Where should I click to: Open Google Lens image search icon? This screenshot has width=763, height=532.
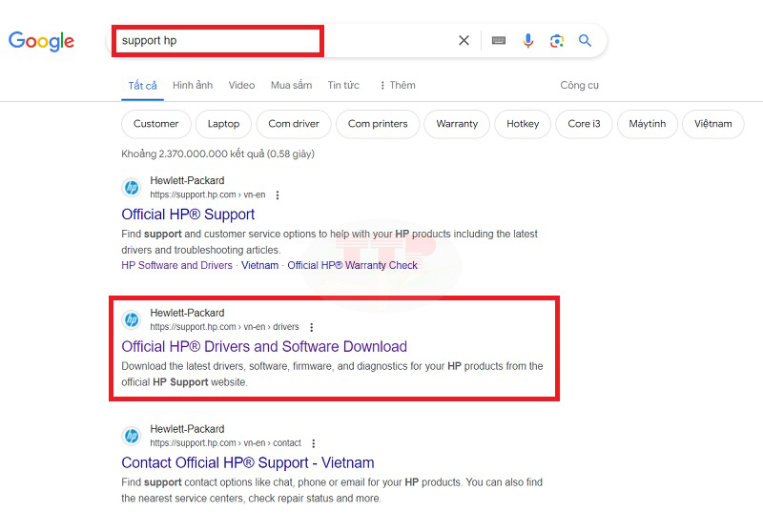(x=557, y=40)
